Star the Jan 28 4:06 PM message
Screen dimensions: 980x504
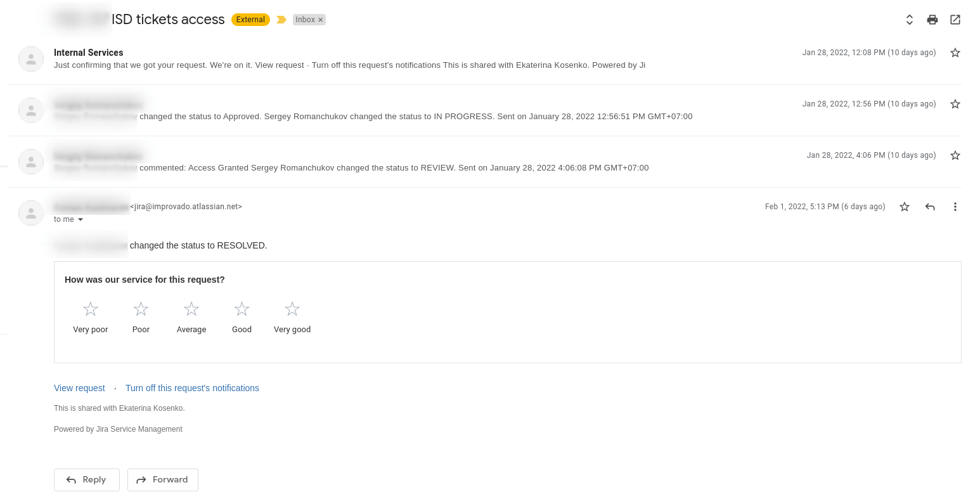(x=955, y=155)
